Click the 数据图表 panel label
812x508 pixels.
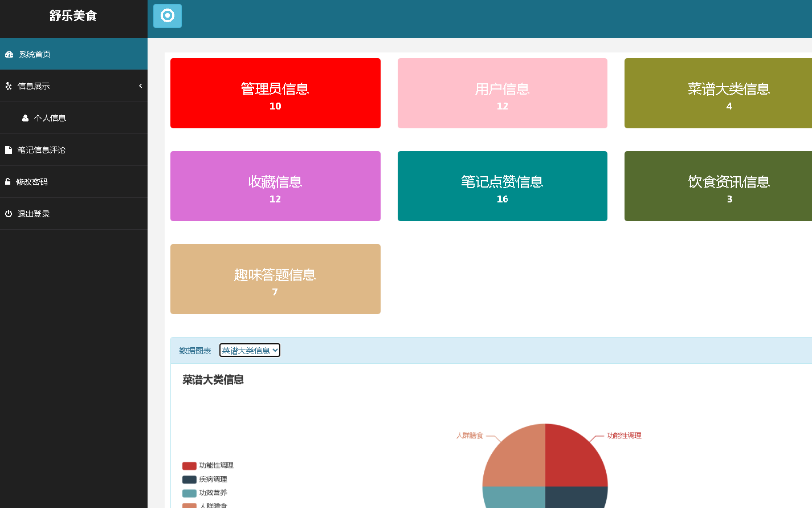coord(195,351)
